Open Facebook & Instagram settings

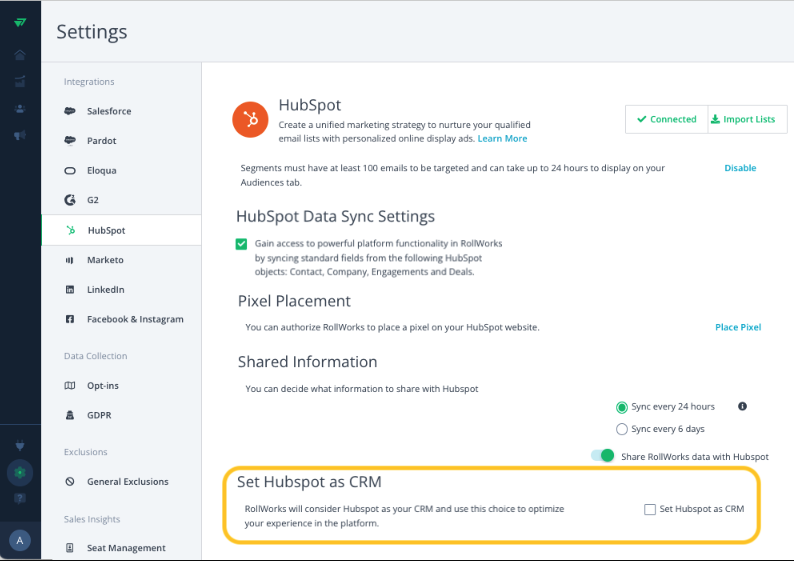[x=121, y=319]
